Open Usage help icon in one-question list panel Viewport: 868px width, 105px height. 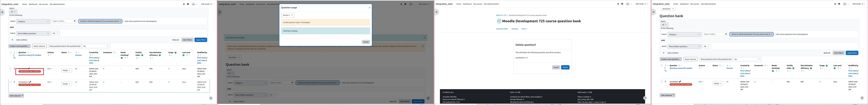coord(827,66)
